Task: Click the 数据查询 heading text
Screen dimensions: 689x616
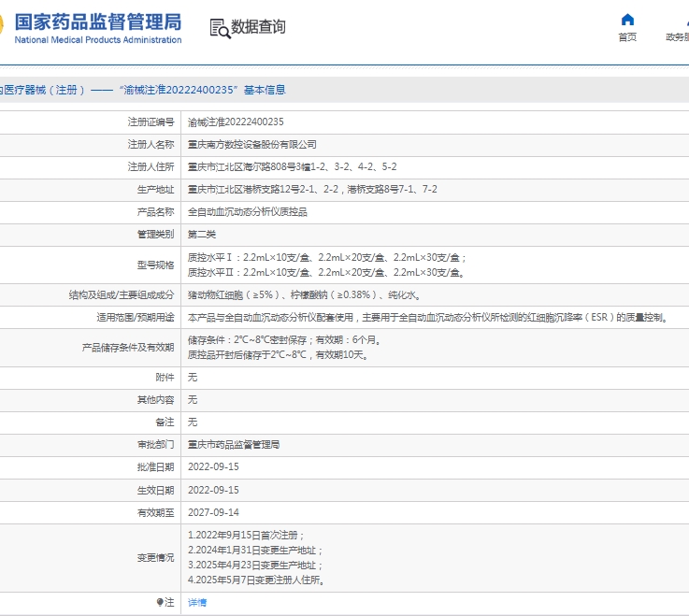Action: 258,27
